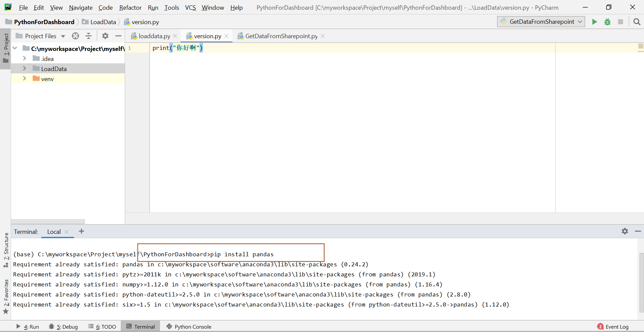Run the GetDataFromSharepoint configuration

594,22
